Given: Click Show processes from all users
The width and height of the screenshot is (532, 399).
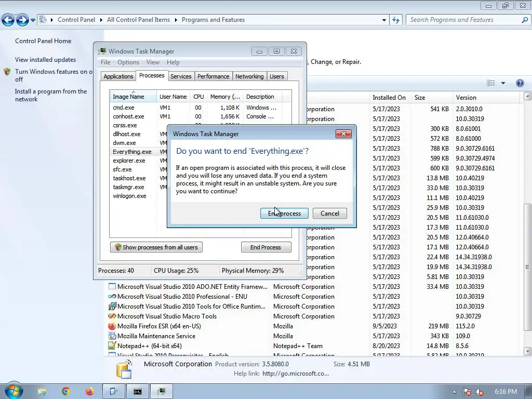Looking at the screenshot, I should [156, 247].
